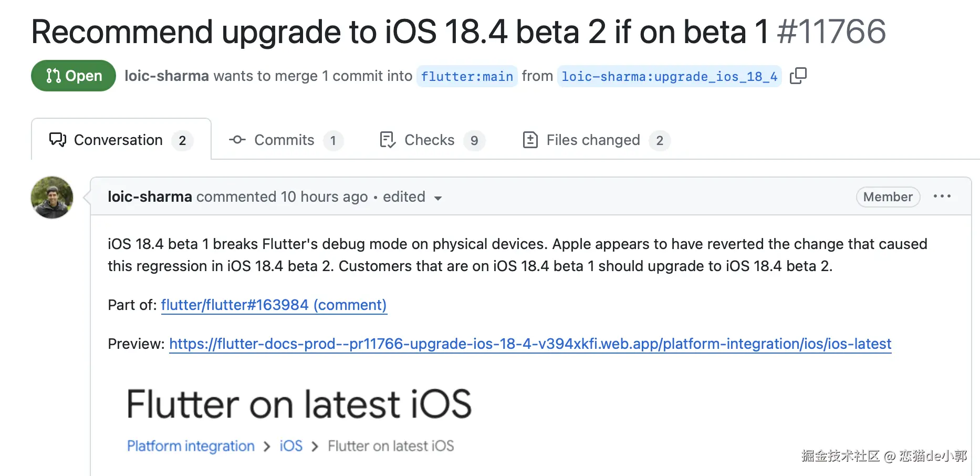The image size is (980, 476).
Task: Open the flutter/flutter#163984 issue link
Action: tap(274, 305)
